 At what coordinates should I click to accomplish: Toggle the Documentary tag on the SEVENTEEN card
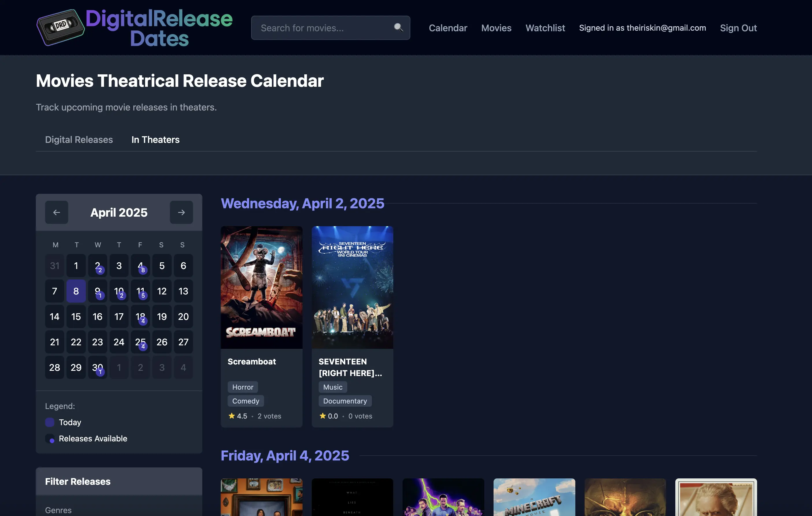pos(345,401)
